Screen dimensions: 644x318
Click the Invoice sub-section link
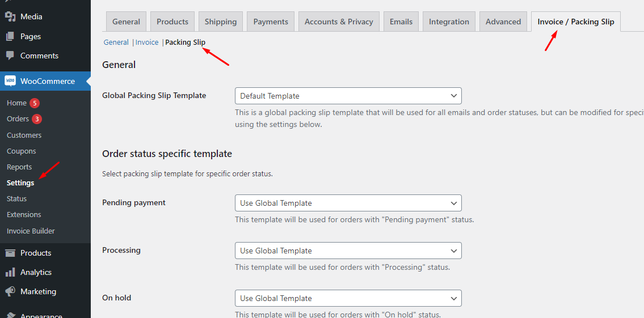point(147,43)
